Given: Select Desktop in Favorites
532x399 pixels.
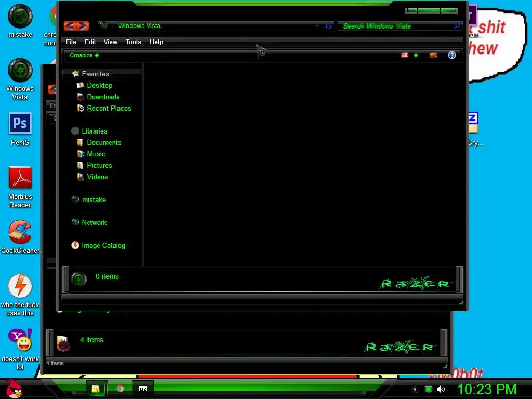Looking at the screenshot, I should (99, 86).
